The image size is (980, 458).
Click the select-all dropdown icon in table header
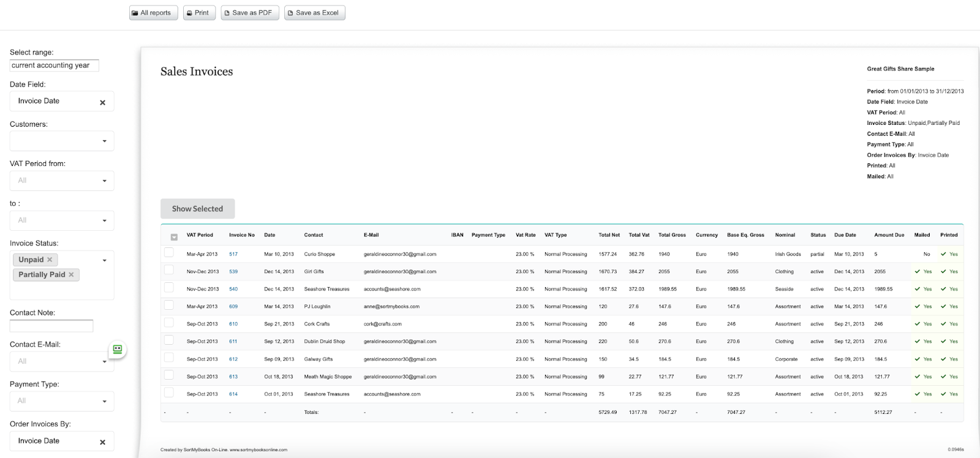coord(174,237)
